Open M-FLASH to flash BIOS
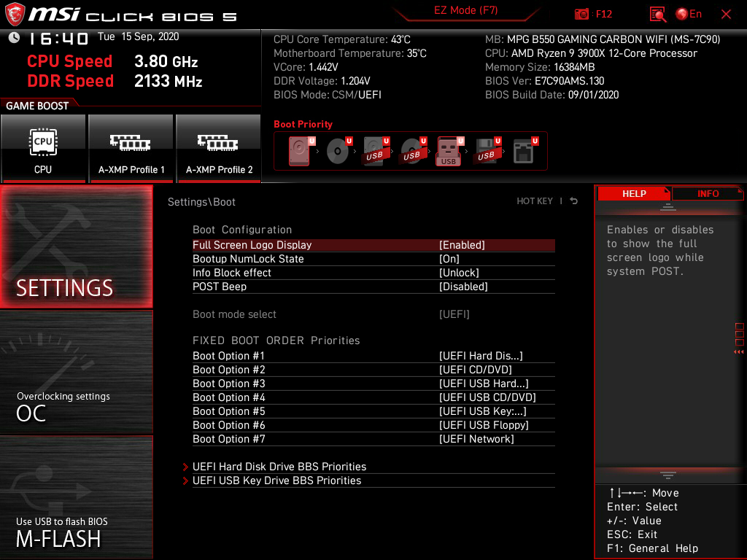747x560 pixels. click(x=76, y=497)
